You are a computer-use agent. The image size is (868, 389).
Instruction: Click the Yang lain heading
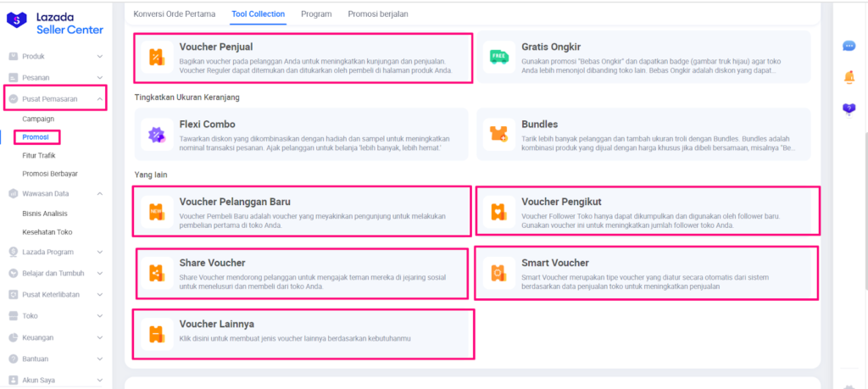point(151,175)
